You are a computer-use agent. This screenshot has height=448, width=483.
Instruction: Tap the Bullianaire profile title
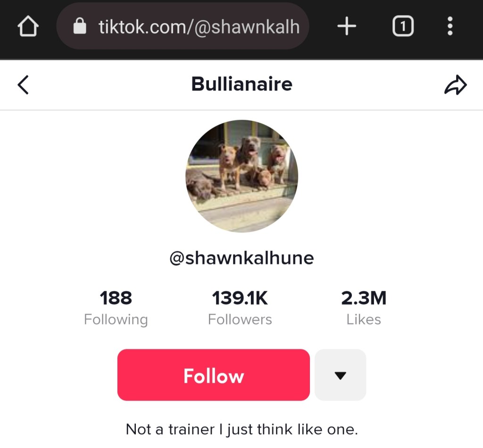[242, 84]
